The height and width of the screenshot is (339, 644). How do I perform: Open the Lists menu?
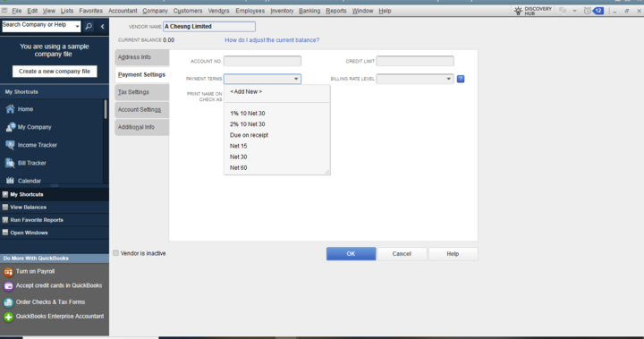click(67, 11)
